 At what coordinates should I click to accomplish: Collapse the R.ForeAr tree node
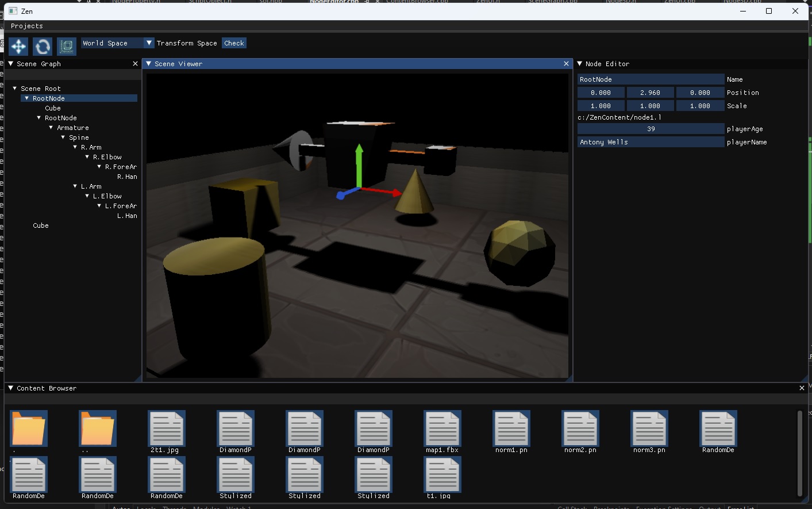click(x=99, y=167)
